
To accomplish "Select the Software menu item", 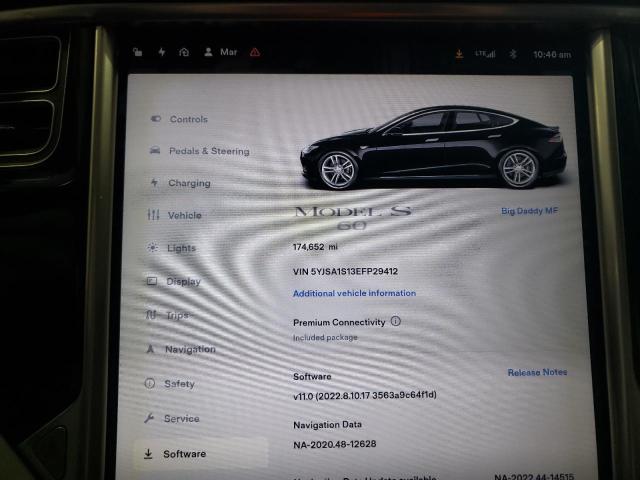I will pos(201,453).
